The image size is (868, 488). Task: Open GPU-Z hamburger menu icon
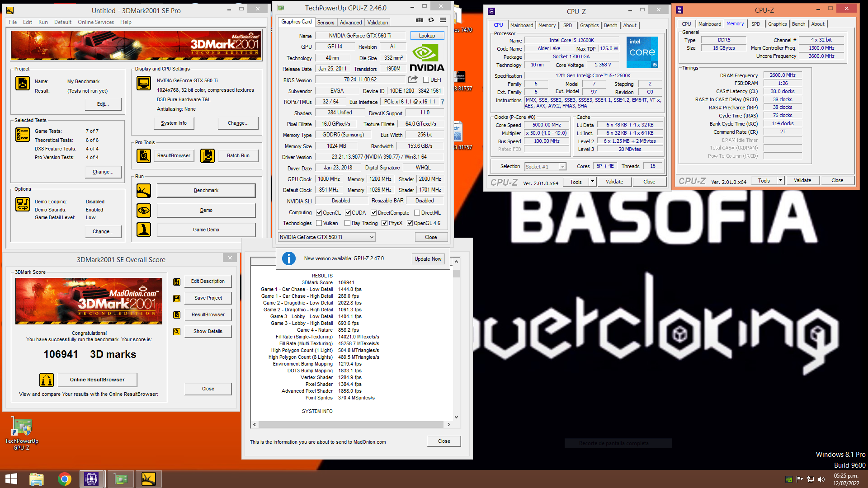(x=443, y=20)
